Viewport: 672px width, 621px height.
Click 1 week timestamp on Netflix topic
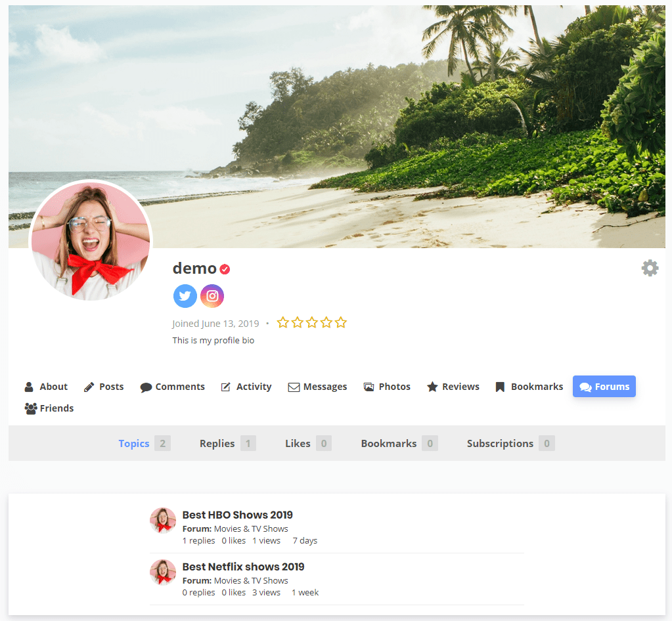(x=305, y=592)
